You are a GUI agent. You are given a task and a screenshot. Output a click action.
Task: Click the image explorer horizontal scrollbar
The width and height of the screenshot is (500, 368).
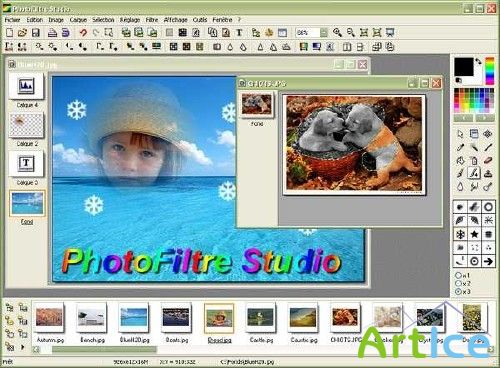click(104, 349)
